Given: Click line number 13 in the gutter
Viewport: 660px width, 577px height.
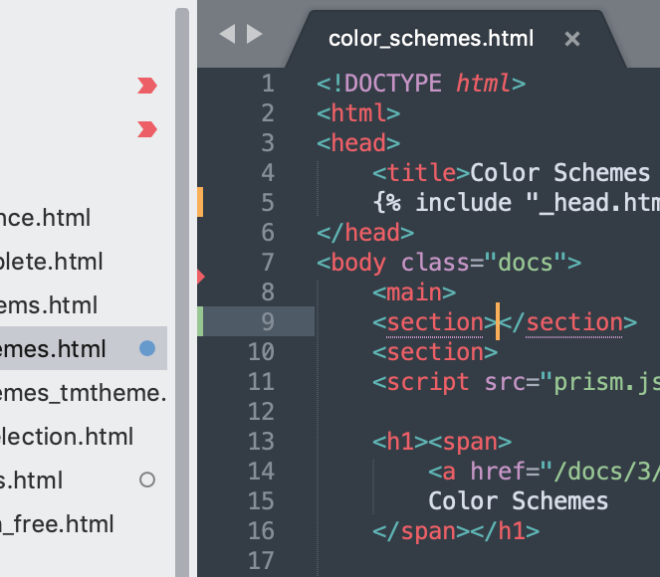Looking at the screenshot, I should coord(261,441).
